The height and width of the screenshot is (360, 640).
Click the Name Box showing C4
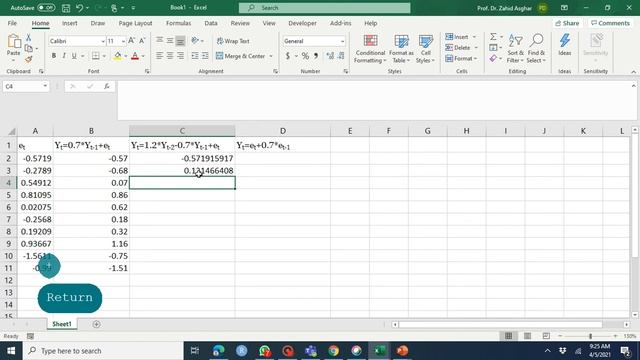(25, 87)
